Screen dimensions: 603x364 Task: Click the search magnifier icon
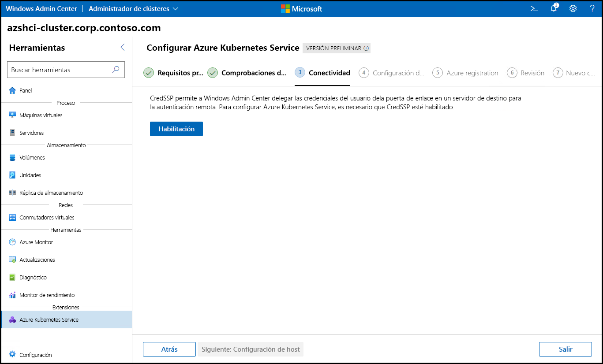[x=116, y=69]
